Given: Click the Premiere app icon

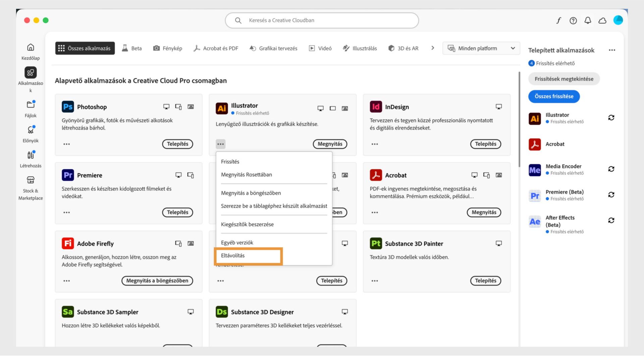Looking at the screenshot, I should (68, 175).
